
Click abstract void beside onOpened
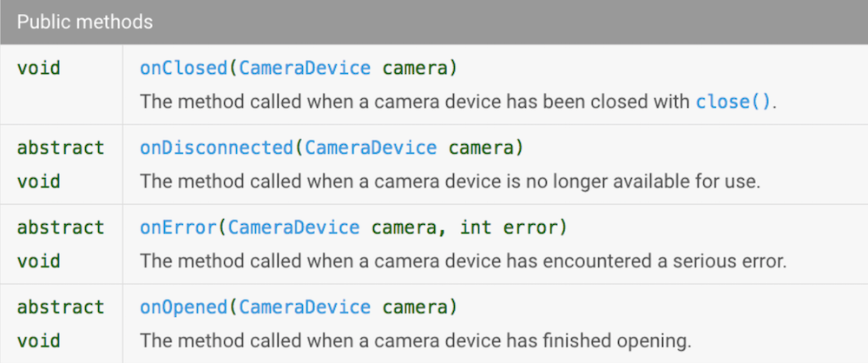click(x=61, y=323)
